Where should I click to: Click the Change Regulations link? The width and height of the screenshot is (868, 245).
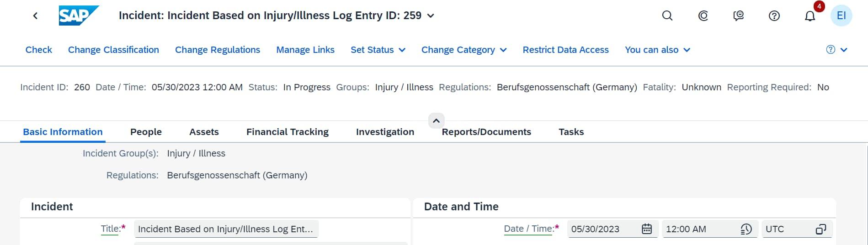tap(217, 50)
